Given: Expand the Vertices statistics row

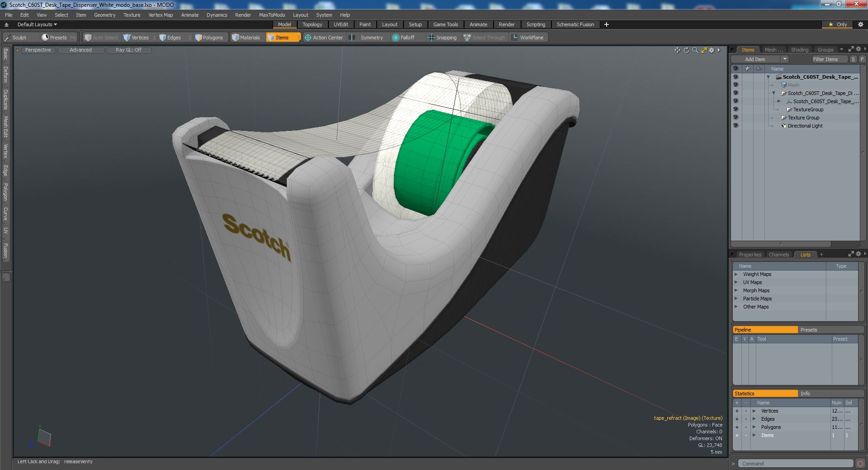Looking at the screenshot, I should coord(754,411).
